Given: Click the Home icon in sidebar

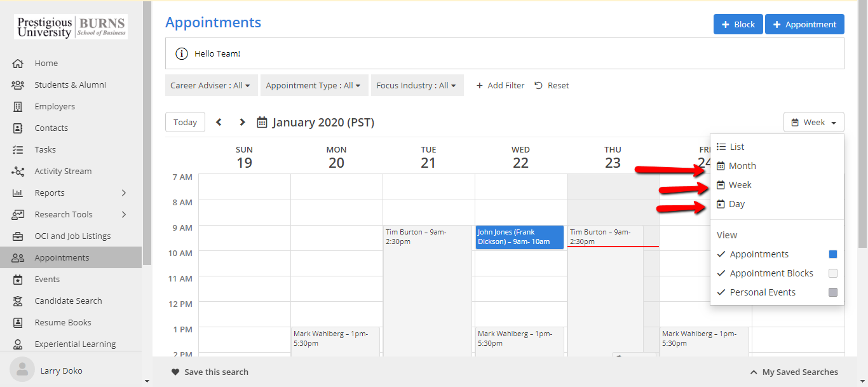Looking at the screenshot, I should coord(18,64).
